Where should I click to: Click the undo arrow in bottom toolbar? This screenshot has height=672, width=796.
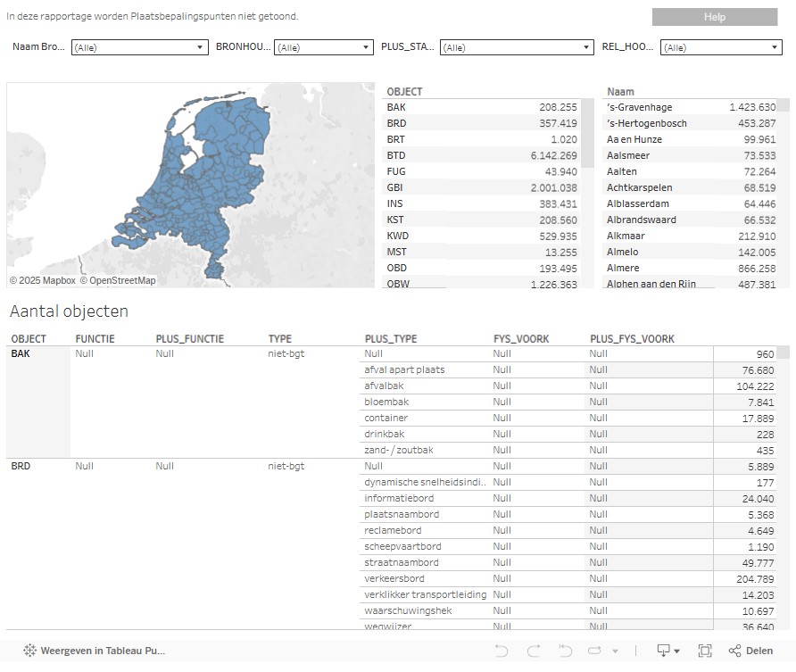502,651
